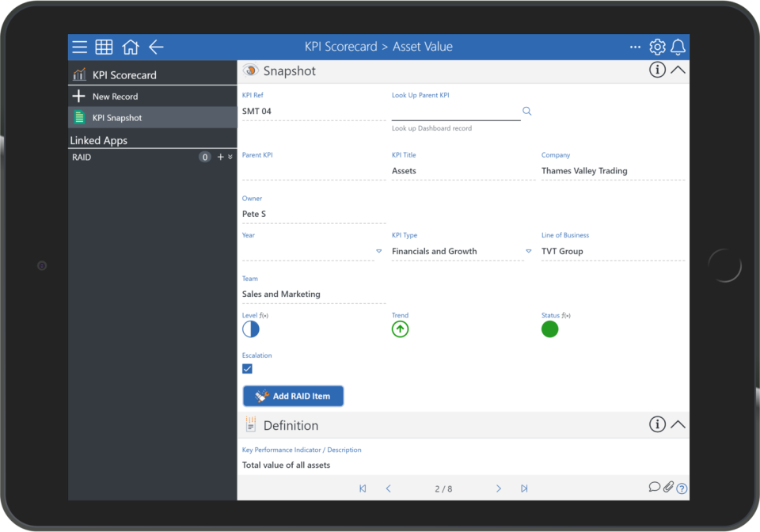Image resolution: width=760 pixels, height=532 pixels.
Task: Collapse the Snapshot section
Action: 678,70
